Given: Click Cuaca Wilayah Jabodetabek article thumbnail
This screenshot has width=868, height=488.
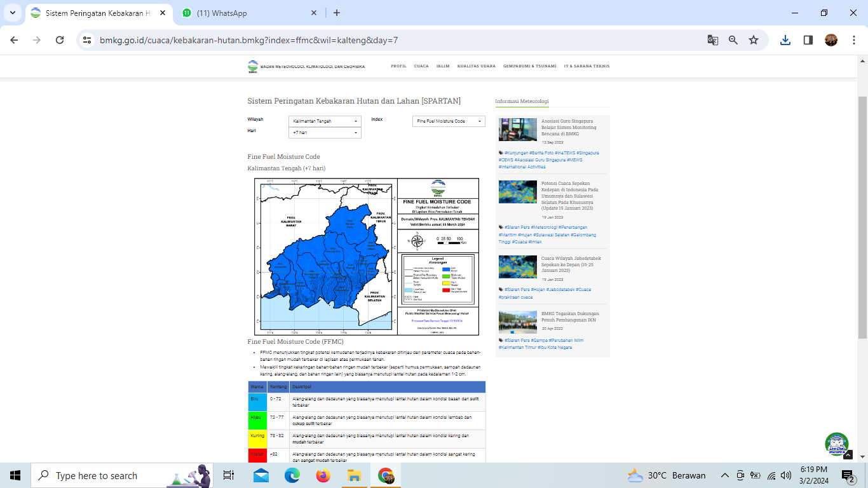Looking at the screenshot, I should (518, 267).
